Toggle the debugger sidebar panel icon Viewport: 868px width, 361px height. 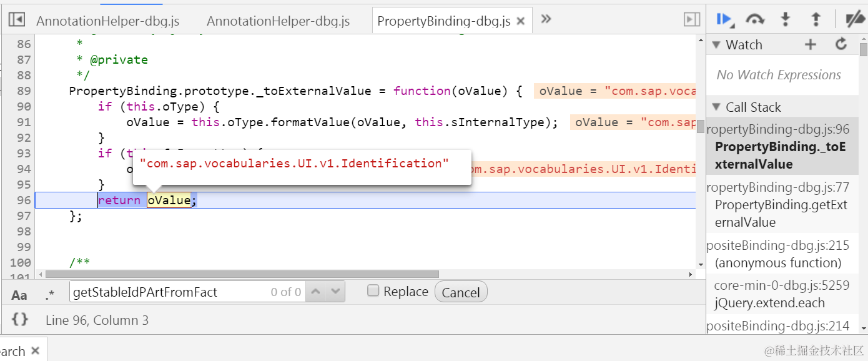point(692,20)
